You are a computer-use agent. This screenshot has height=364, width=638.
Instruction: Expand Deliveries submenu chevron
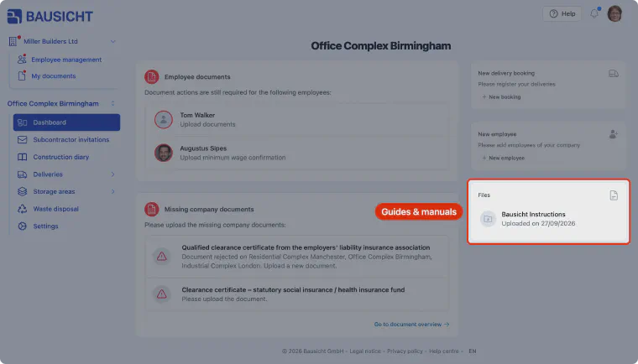[x=112, y=174]
